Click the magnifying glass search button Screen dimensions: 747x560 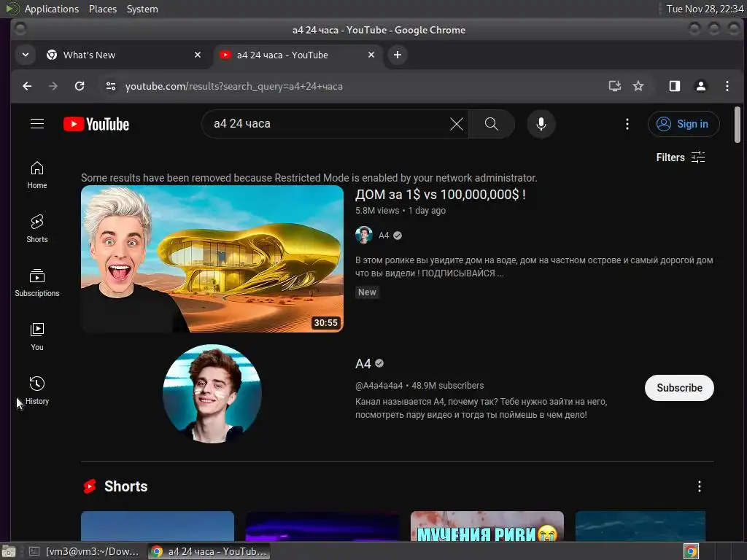click(491, 124)
